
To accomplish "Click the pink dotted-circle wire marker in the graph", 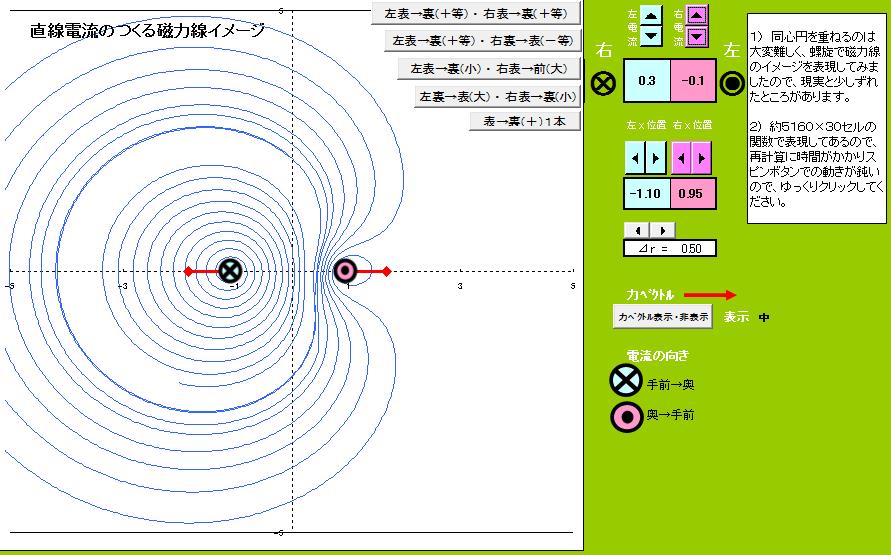I will (x=345, y=271).
